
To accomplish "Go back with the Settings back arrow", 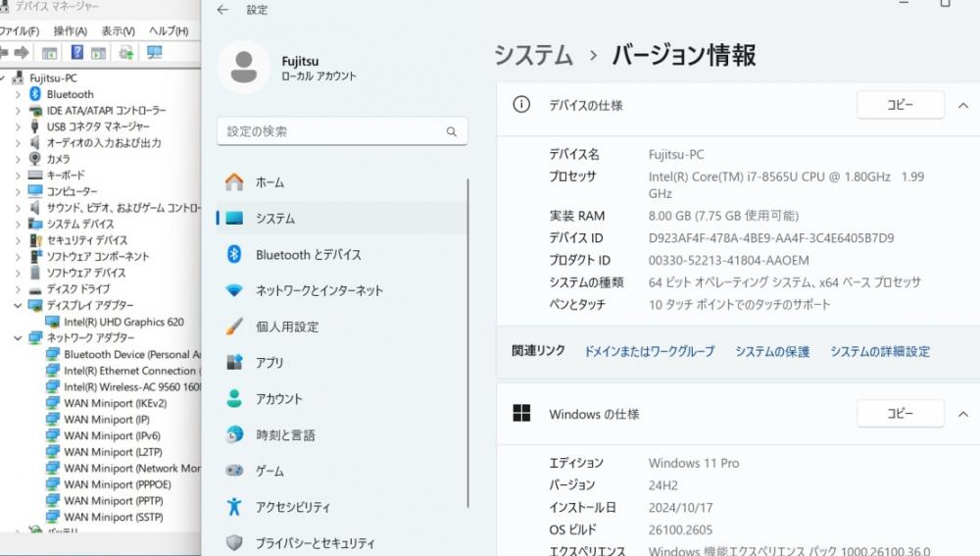I will 222,10.
